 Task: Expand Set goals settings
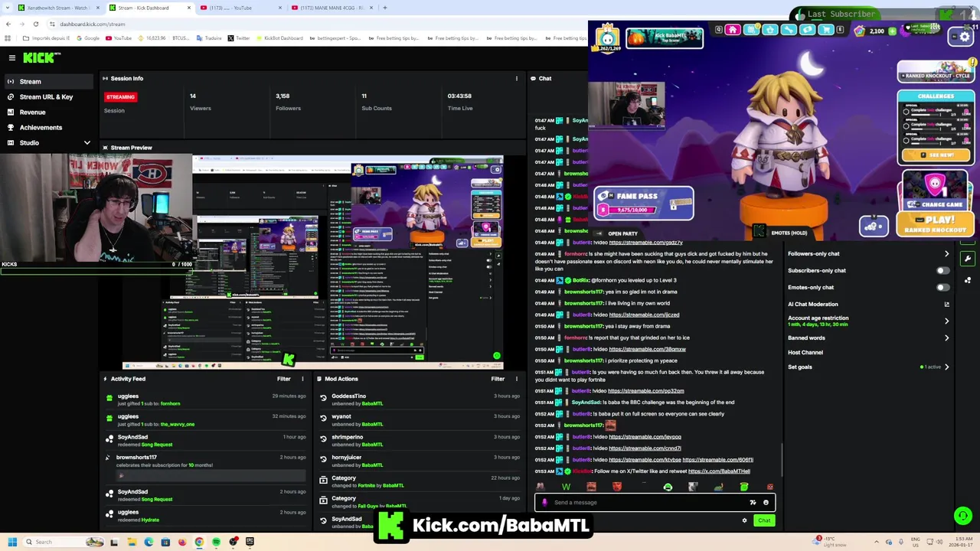click(x=947, y=367)
